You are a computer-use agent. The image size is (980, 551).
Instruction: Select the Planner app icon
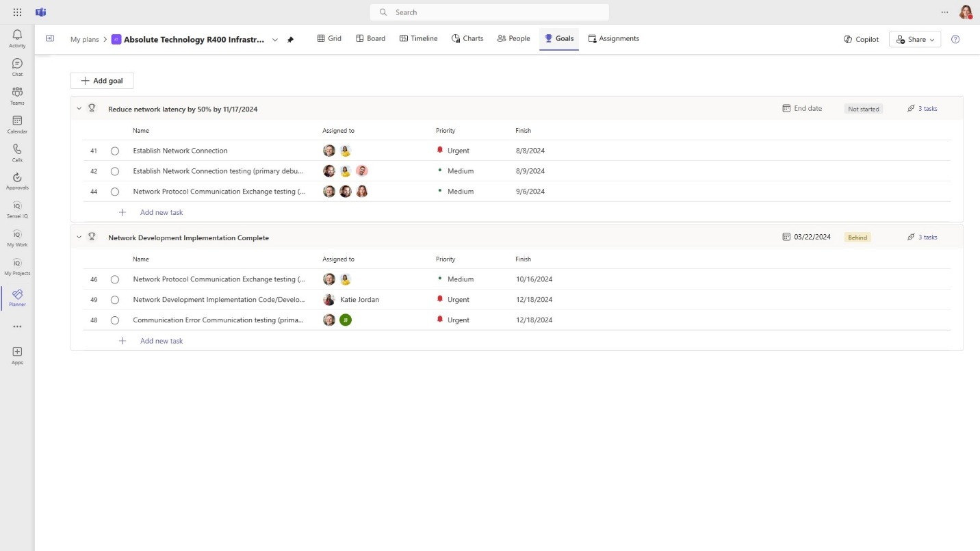[17, 298]
